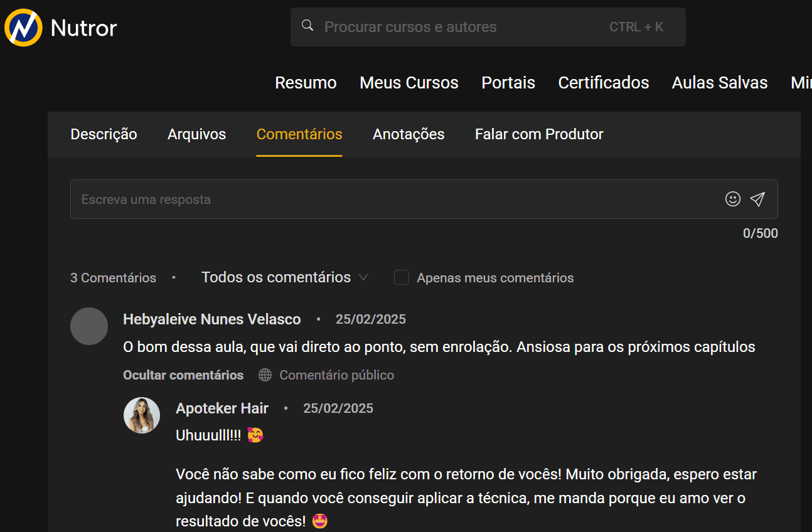Open the emoji picker icon
812x532 pixels.
point(732,199)
